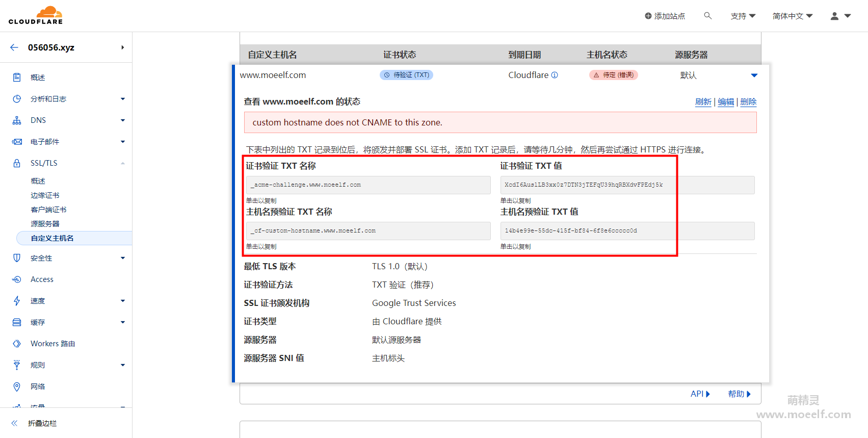This screenshot has width=868, height=438.
Task: Expand the DNS submenu arrow
Action: (x=123, y=120)
